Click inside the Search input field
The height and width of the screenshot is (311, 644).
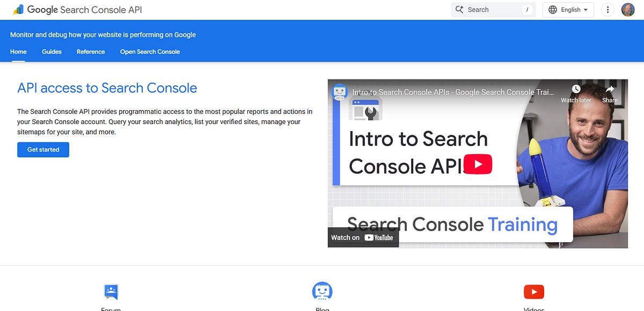488,9
